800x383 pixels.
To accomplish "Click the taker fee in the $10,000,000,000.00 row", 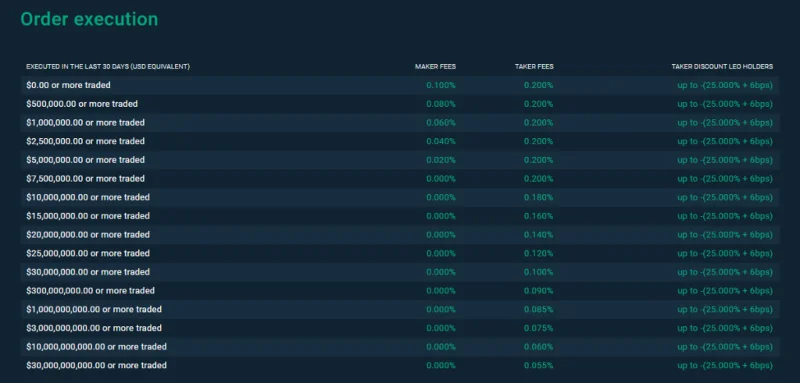I will [x=538, y=347].
